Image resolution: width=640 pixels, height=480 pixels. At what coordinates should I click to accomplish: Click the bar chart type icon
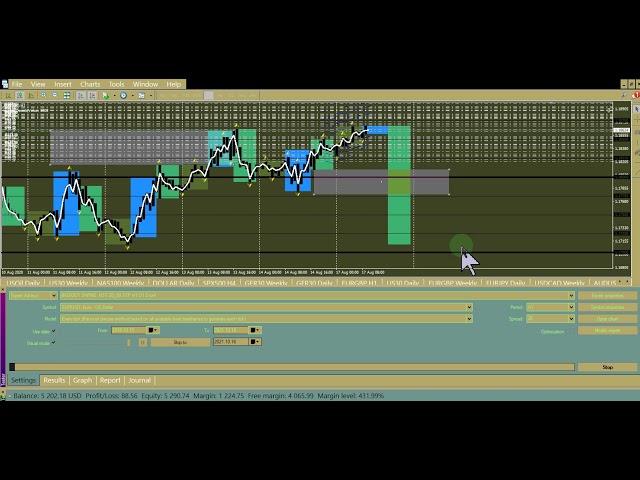(x=8, y=96)
